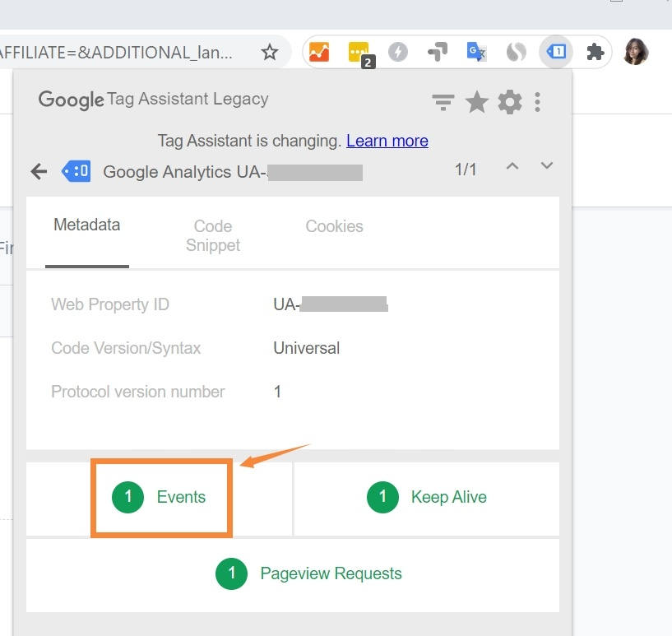Open the Keep Alive details

tap(427, 497)
